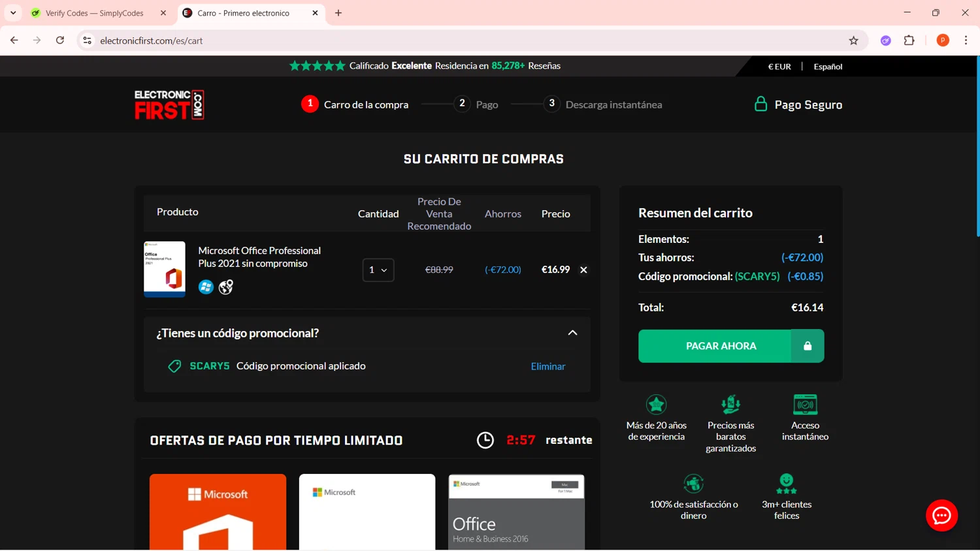Image resolution: width=980 pixels, height=551 pixels.
Task: Click the five-star rating icons
Action: 317,65
